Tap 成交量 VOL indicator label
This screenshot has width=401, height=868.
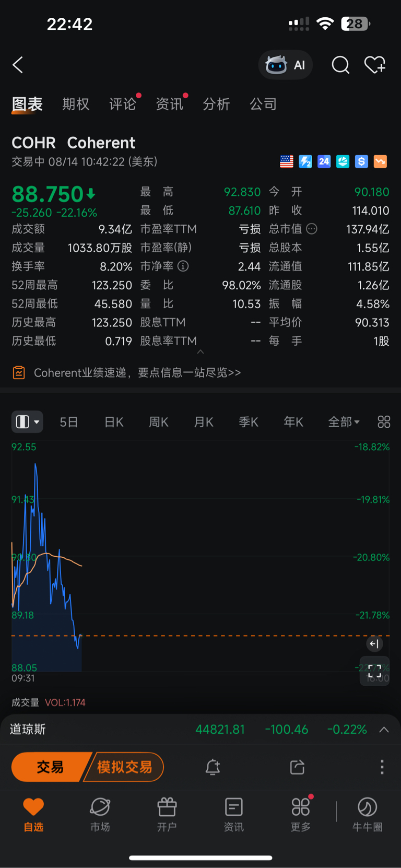point(49,702)
